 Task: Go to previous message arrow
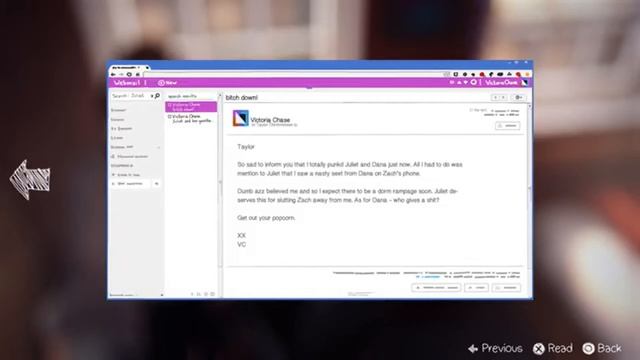click(495, 98)
